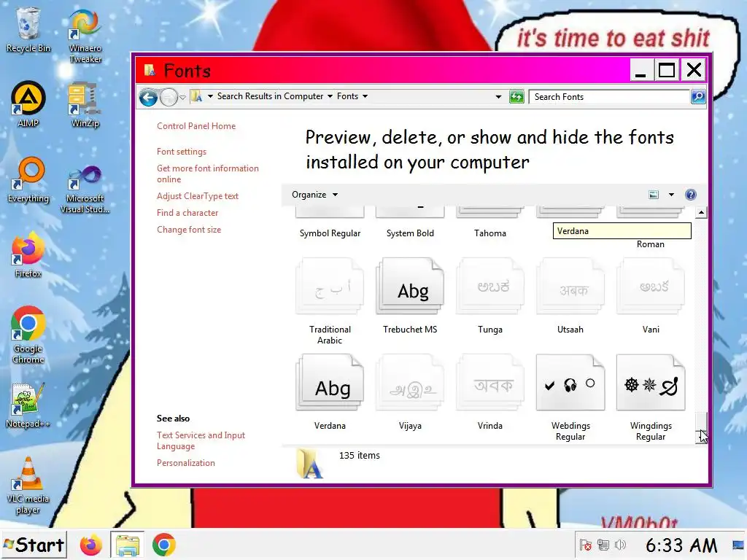Select the Tunga font
747x560 pixels.
489,295
